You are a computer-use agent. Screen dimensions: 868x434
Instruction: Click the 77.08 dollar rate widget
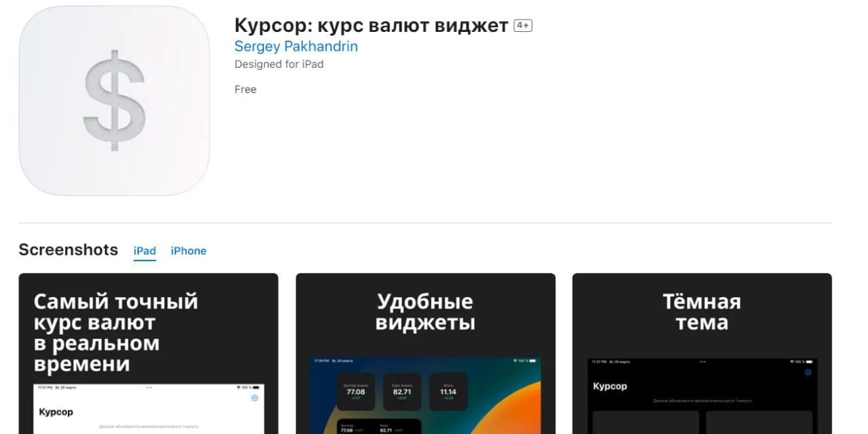[x=356, y=391]
